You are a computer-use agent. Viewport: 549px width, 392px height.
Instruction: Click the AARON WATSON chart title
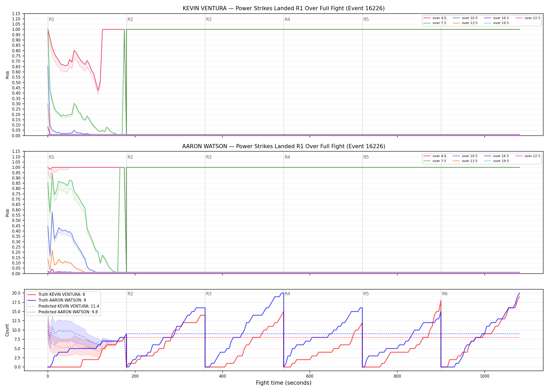[x=284, y=146]
